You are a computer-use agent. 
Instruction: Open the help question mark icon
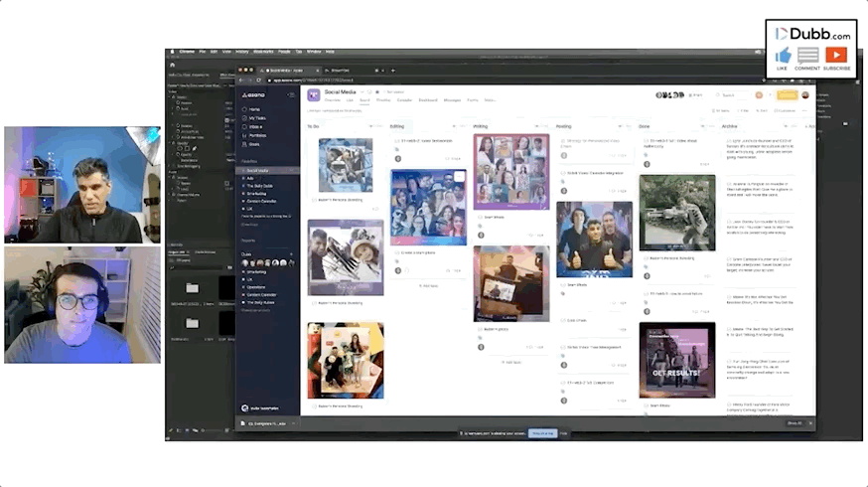click(x=770, y=95)
